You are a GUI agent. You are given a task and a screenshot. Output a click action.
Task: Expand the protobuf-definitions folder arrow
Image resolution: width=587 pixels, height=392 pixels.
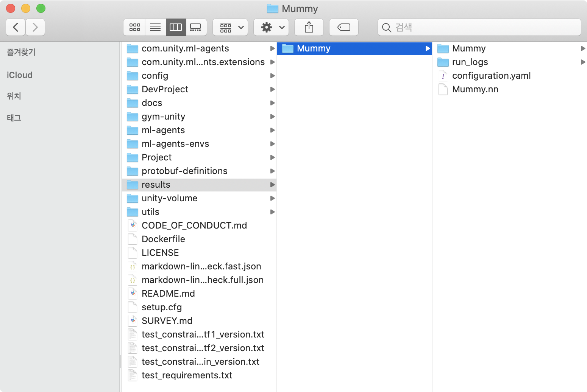click(272, 171)
